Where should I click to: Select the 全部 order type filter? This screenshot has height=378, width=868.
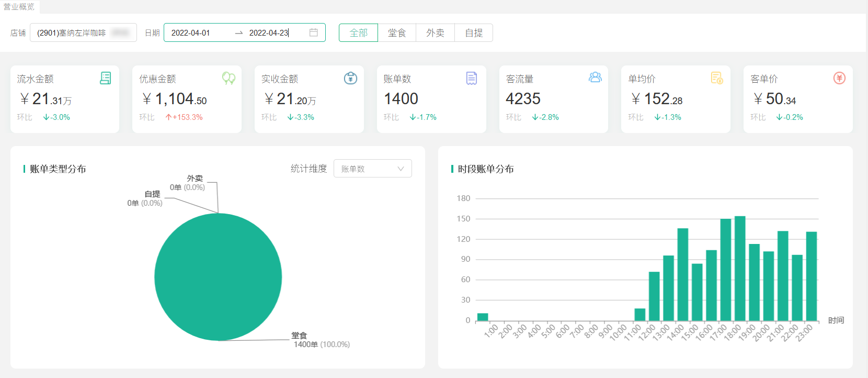click(x=358, y=32)
